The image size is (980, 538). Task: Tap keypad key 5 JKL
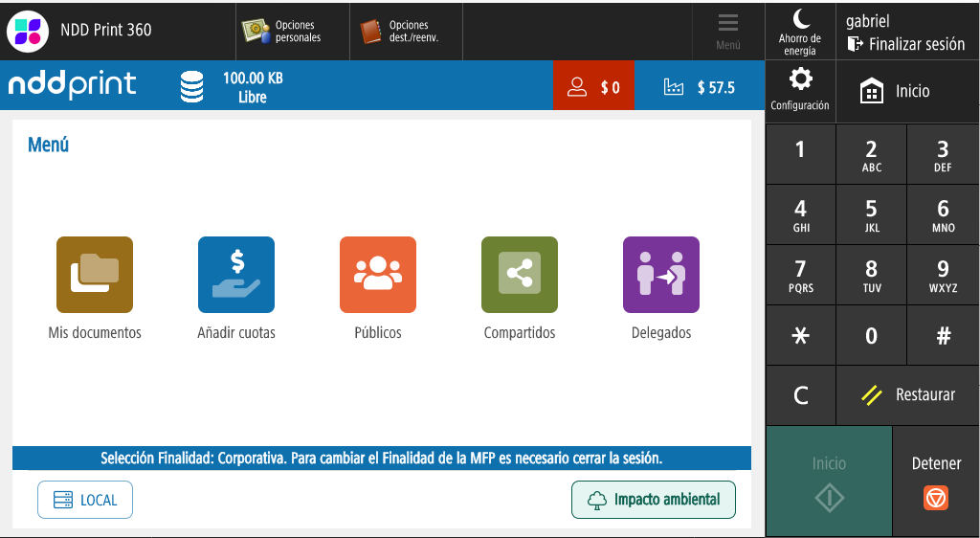(x=871, y=214)
